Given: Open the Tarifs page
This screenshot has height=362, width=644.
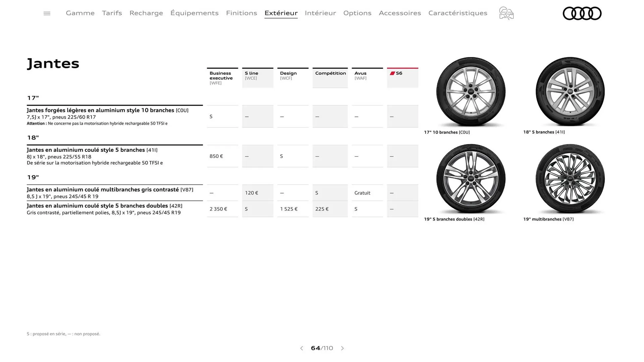Looking at the screenshot, I should (112, 13).
